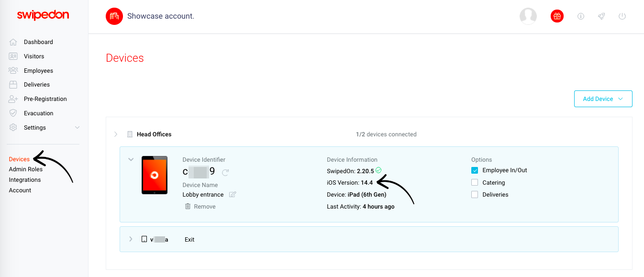Image resolution: width=644 pixels, height=277 pixels.
Task: Open the Employees section
Action: (x=38, y=71)
